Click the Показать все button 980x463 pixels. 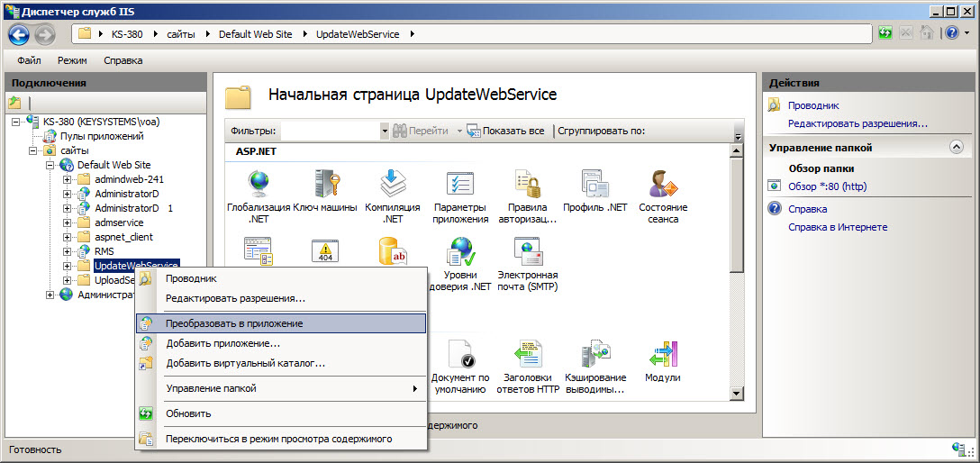[x=505, y=132]
